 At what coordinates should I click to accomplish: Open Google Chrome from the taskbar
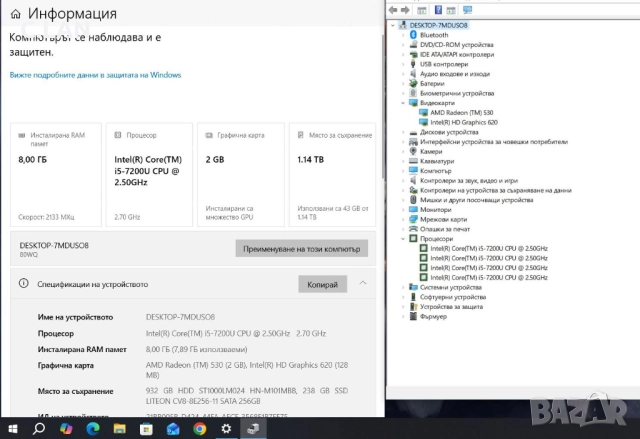[x=200, y=428]
